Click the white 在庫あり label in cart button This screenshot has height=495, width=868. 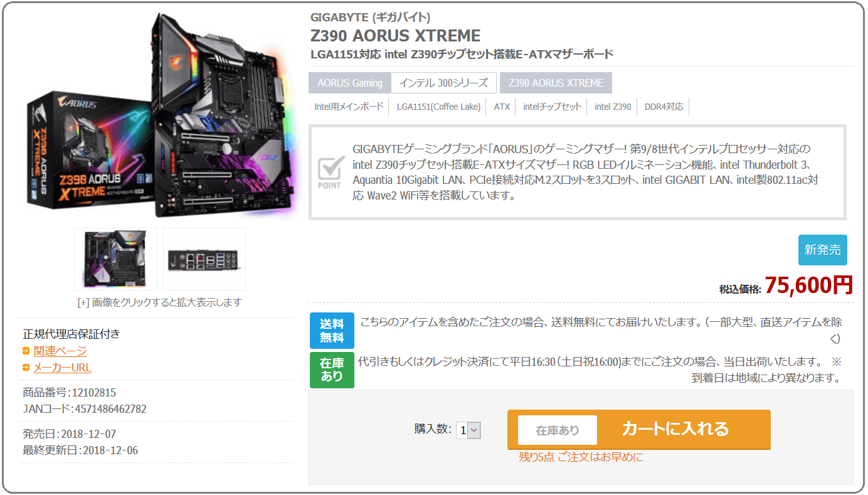558,430
